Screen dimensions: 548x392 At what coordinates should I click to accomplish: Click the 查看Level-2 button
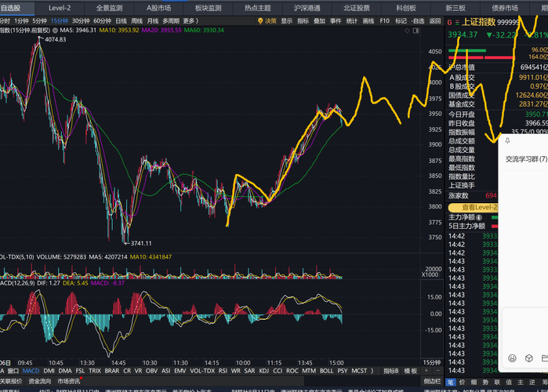[474, 208]
